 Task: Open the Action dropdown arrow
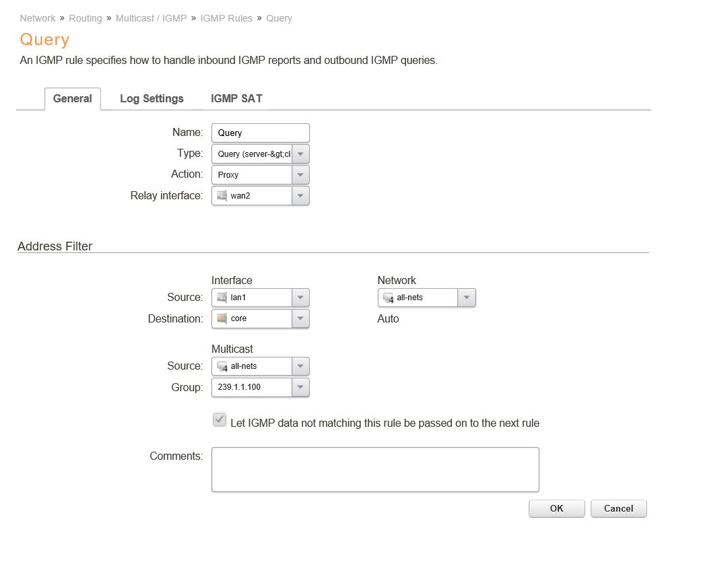pyautogui.click(x=300, y=174)
